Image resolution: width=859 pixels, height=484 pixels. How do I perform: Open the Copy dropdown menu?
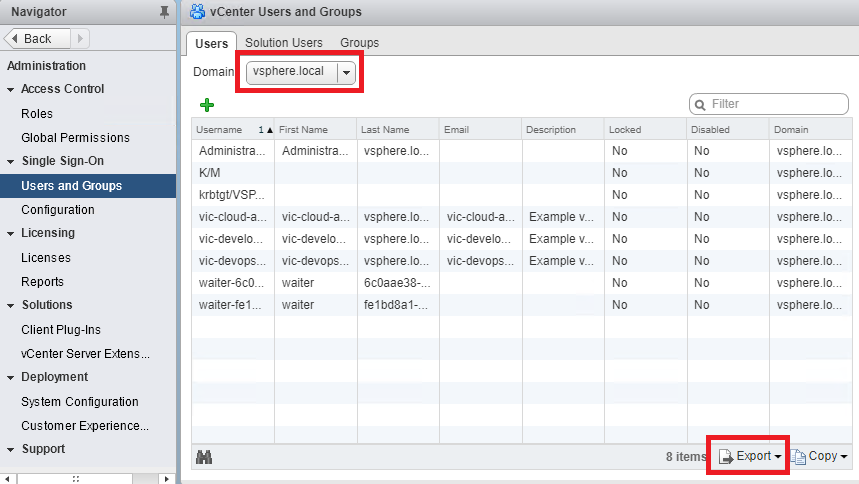tap(819, 456)
